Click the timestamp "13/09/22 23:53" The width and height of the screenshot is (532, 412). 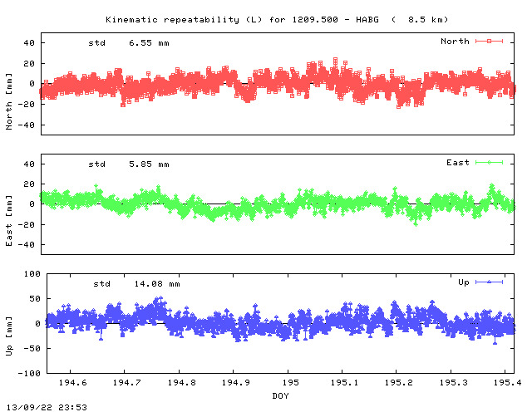[x=47, y=407]
